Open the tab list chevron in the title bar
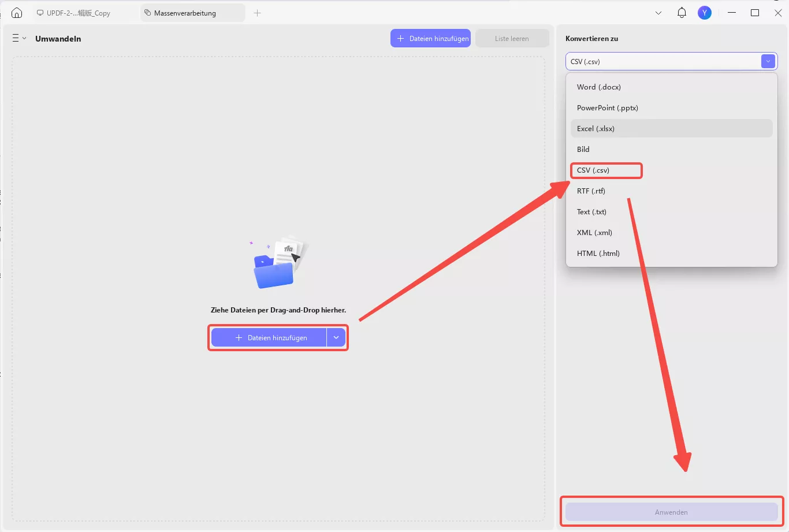Image resolution: width=789 pixels, height=532 pixels. (x=658, y=12)
